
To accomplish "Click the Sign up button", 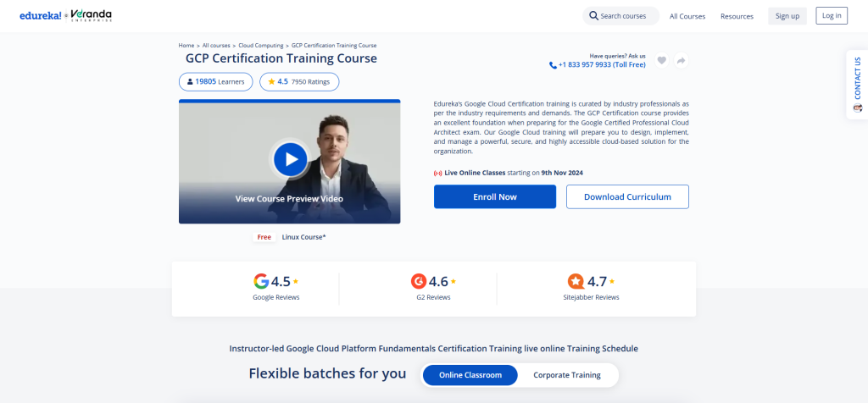I will (787, 16).
